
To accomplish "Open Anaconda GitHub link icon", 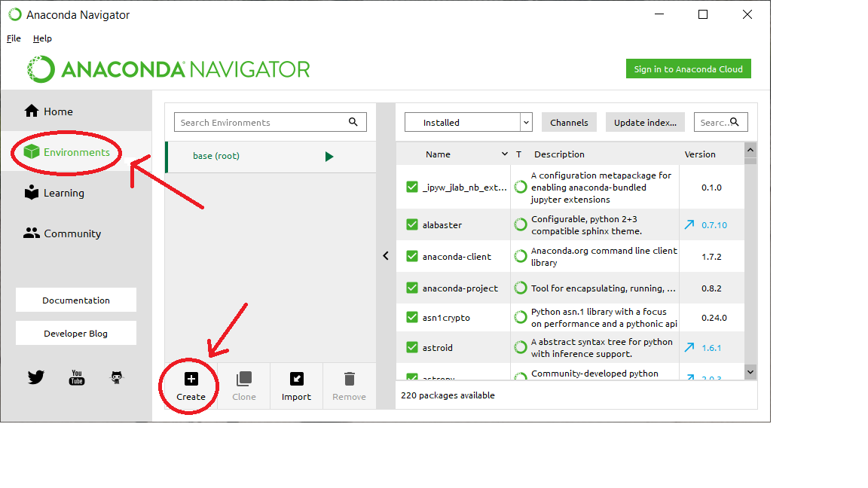I will pyautogui.click(x=117, y=377).
